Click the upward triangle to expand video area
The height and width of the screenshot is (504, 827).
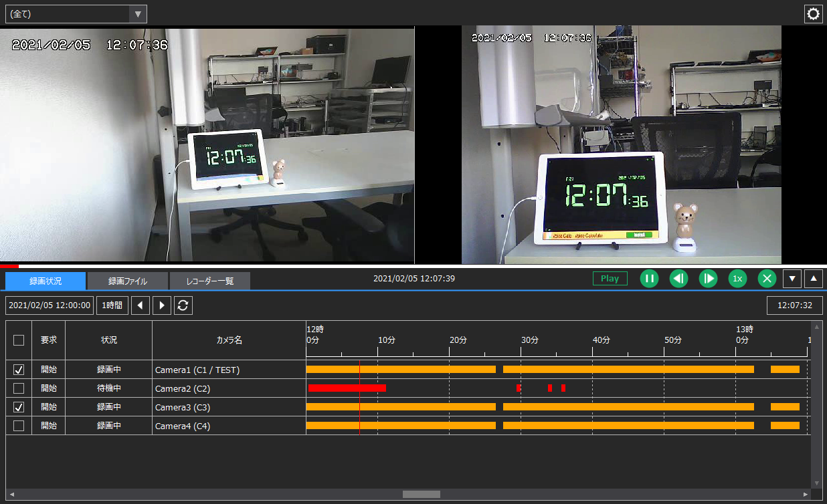click(x=814, y=279)
